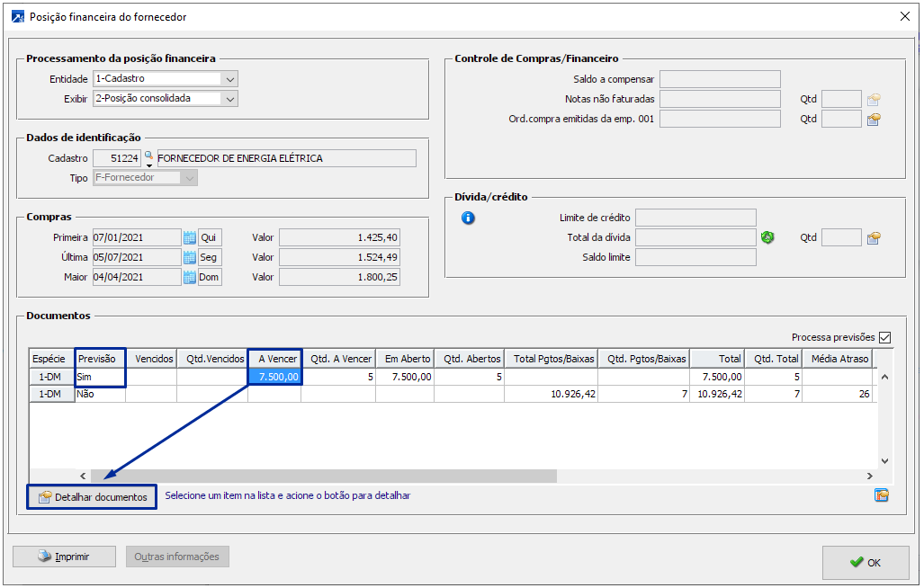This screenshot has width=924, height=588.
Task: Sort by the A Vencer column header
Action: pyautogui.click(x=275, y=359)
